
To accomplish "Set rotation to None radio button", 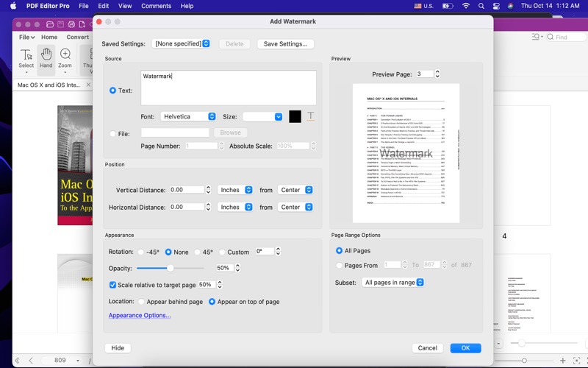I will (168, 252).
